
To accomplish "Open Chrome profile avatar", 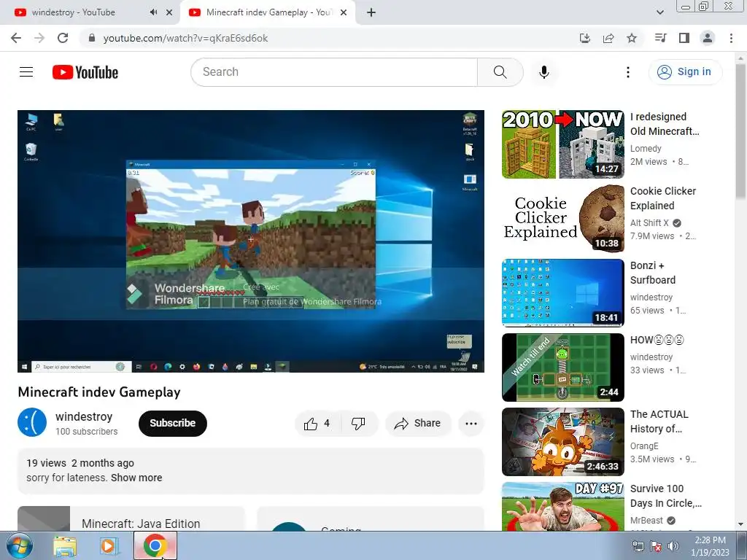I will [x=708, y=38].
